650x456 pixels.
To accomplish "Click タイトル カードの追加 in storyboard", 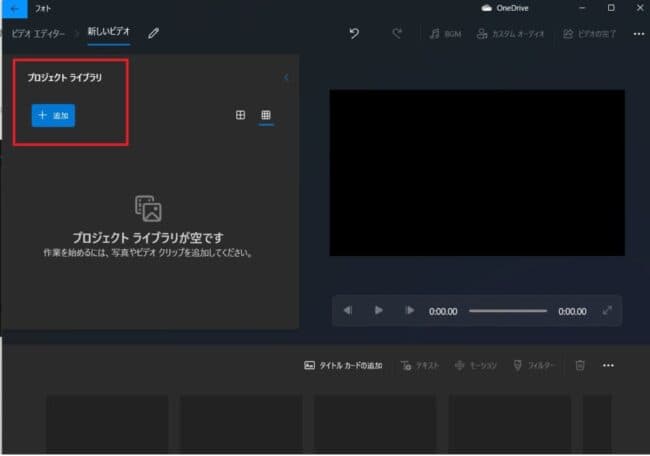I will click(x=343, y=365).
